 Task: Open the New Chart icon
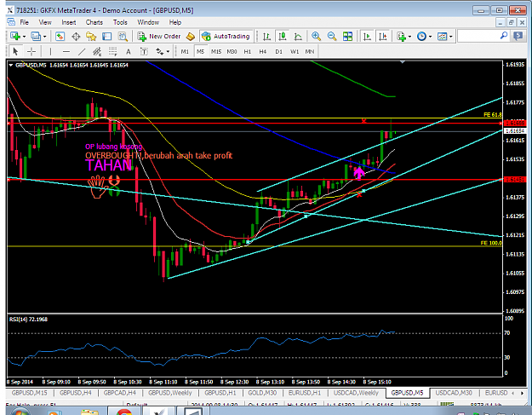15,36
